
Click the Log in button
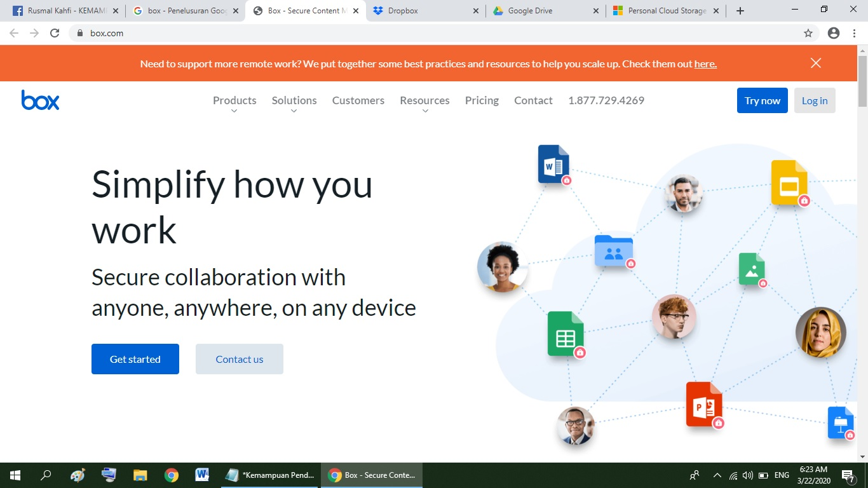click(815, 100)
